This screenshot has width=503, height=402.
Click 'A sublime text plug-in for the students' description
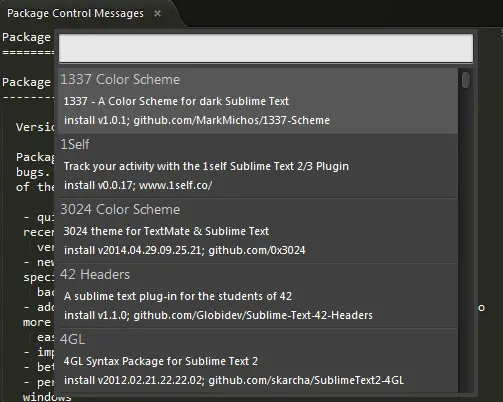tap(178, 296)
